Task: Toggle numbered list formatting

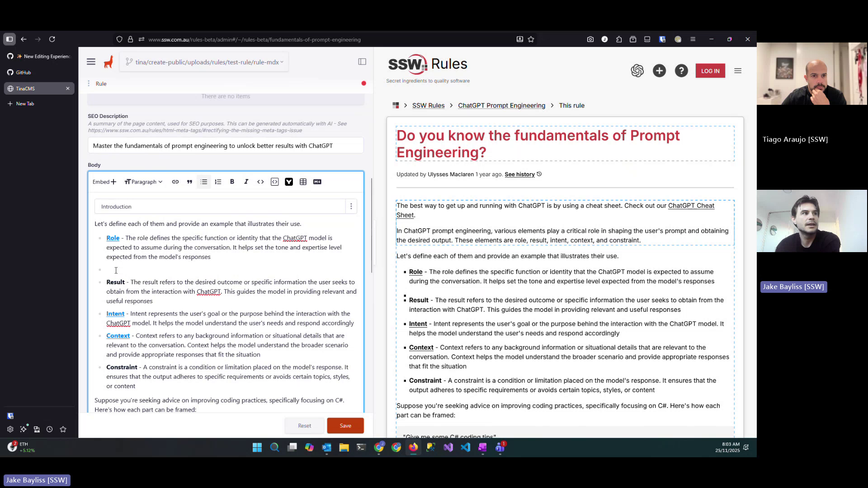Action: pyautogui.click(x=218, y=182)
